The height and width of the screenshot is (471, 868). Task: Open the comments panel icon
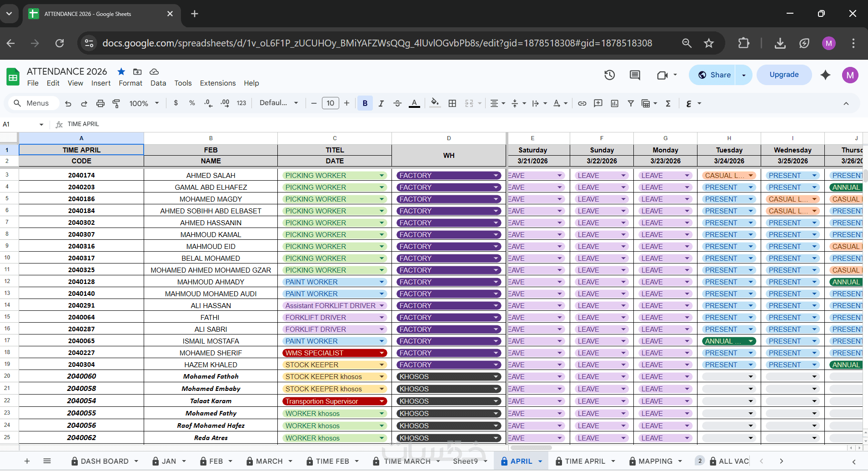click(635, 75)
